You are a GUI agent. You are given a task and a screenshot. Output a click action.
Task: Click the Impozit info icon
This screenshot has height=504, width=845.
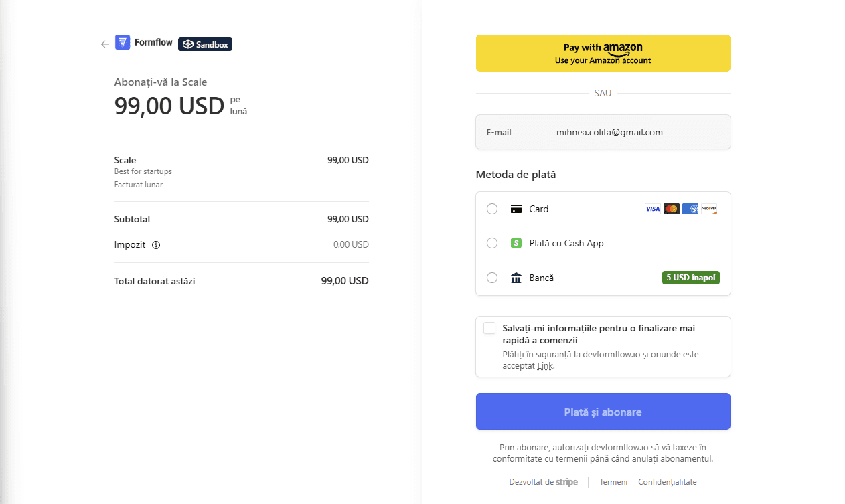(156, 245)
